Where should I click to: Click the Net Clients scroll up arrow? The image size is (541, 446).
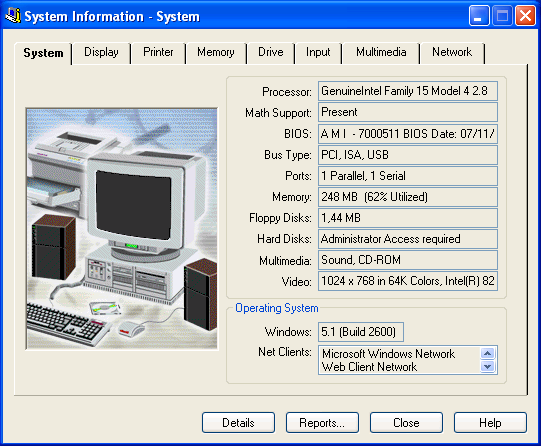pyautogui.click(x=488, y=353)
